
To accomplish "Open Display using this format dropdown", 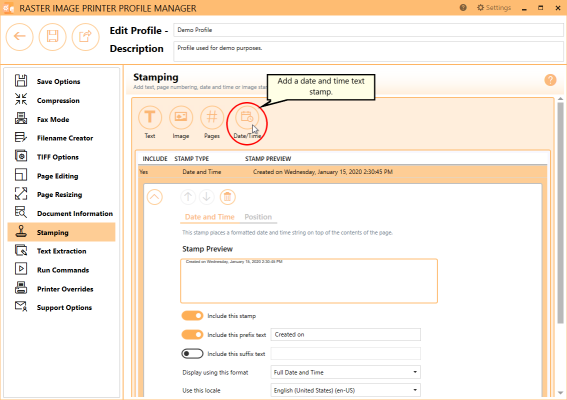I will (x=345, y=372).
